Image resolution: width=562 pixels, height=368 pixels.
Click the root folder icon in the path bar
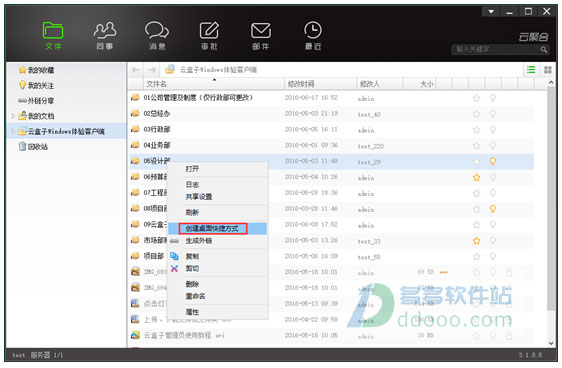[x=170, y=69]
